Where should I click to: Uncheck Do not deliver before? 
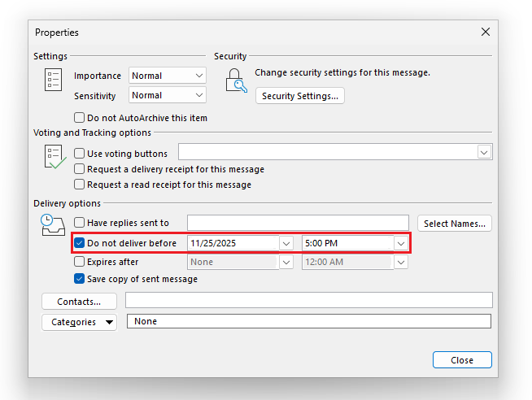click(x=79, y=243)
